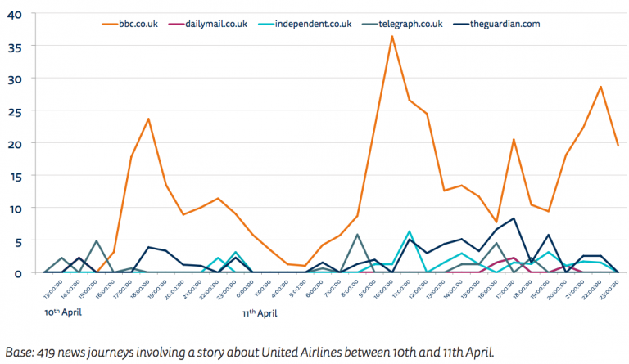Click the last 23:00:00 x-axis tick label
The image size is (629, 364).
[x=610, y=290]
